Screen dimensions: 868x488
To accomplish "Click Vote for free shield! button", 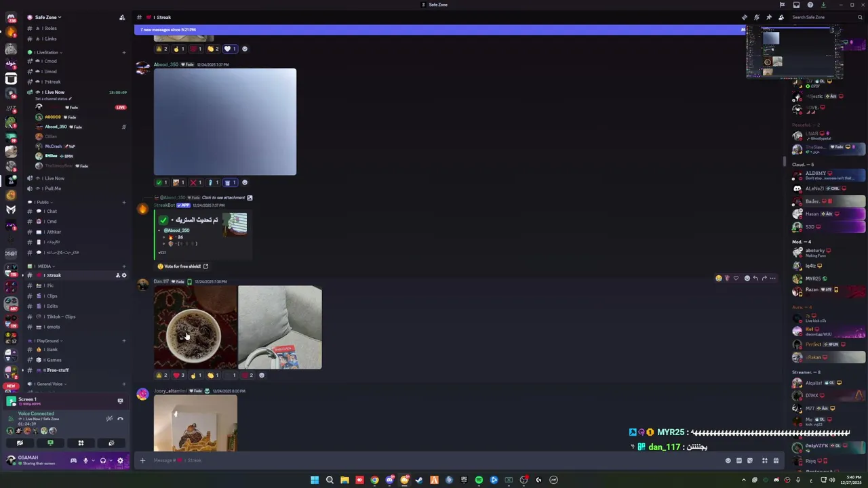I will 183,266.
